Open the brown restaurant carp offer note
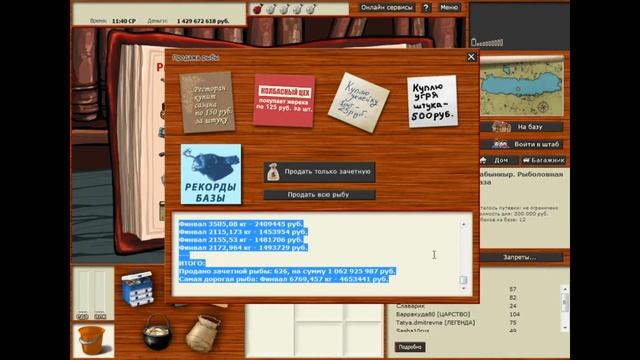Viewport: 640px width, 360px height. [207, 102]
